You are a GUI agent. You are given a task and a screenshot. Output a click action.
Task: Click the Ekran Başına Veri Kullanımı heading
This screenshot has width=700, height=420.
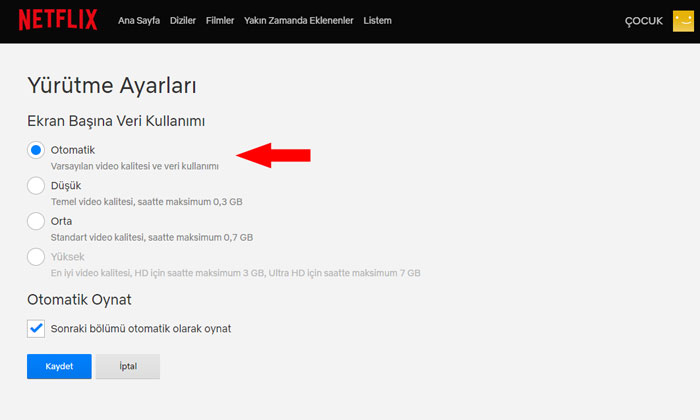click(x=116, y=121)
